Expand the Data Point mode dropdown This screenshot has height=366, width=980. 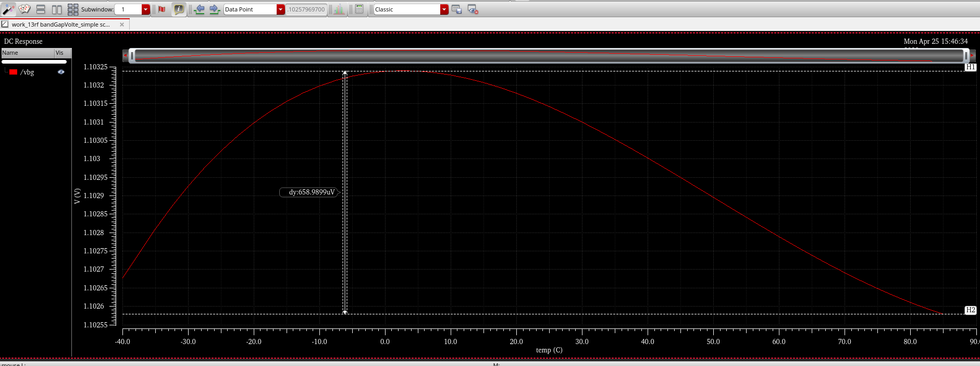point(281,9)
